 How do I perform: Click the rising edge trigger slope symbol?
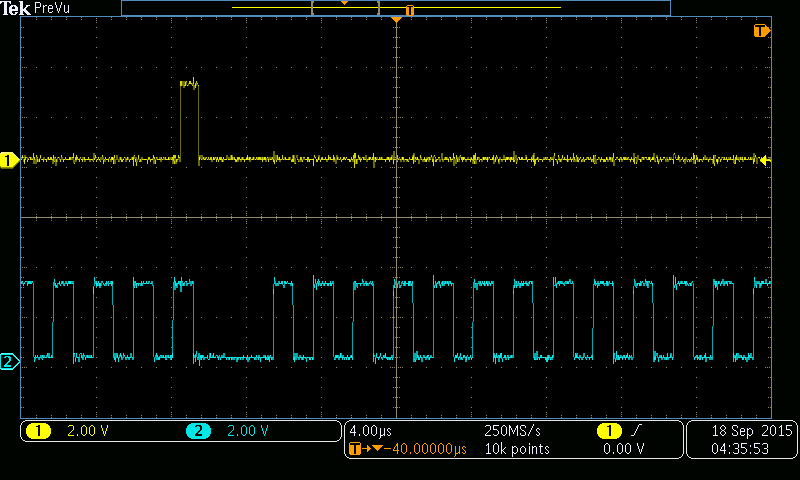tap(635, 431)
